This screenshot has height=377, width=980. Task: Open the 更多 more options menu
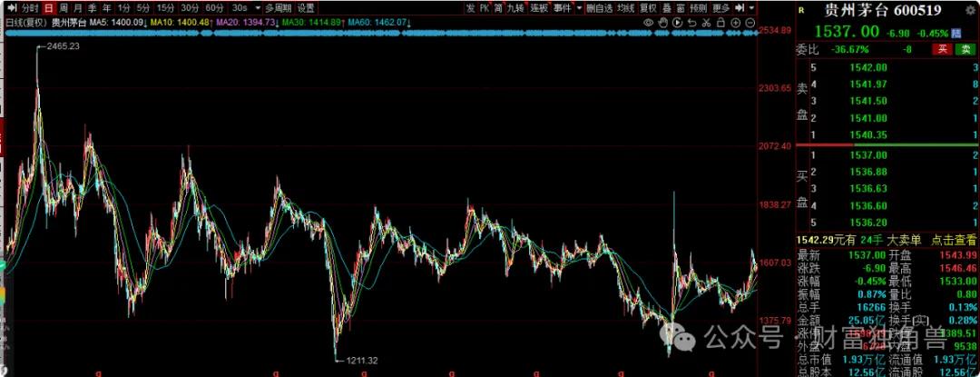pyautogui.click(x=720, y=8)
